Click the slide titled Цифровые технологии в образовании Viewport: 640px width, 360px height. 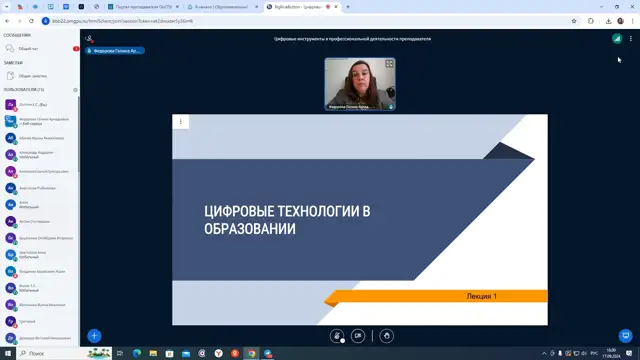[360, 220]
